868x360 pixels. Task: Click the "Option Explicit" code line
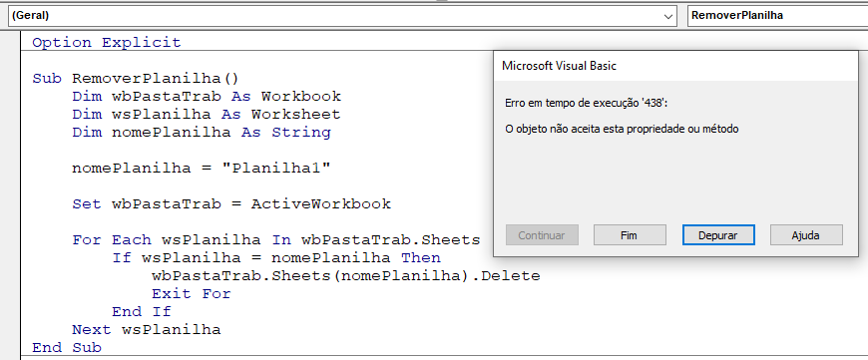pos(107,43)
